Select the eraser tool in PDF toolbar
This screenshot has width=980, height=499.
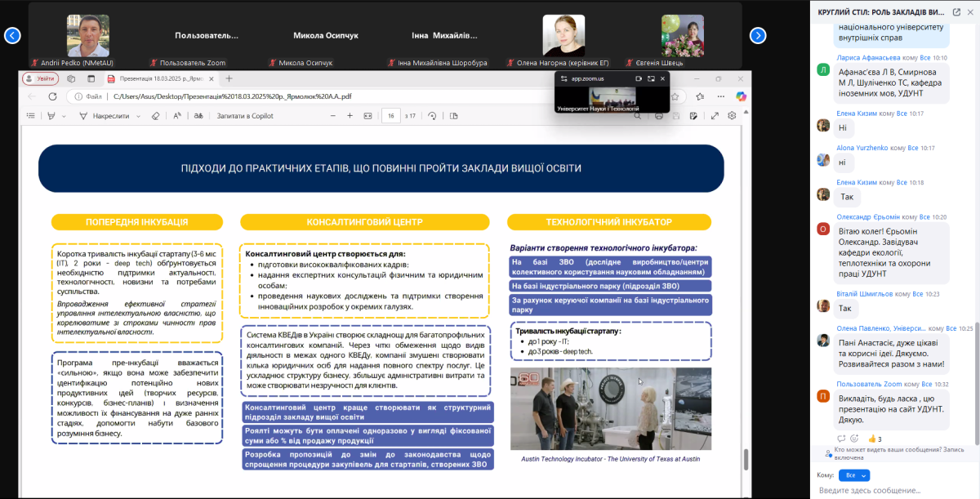point(155,116)
